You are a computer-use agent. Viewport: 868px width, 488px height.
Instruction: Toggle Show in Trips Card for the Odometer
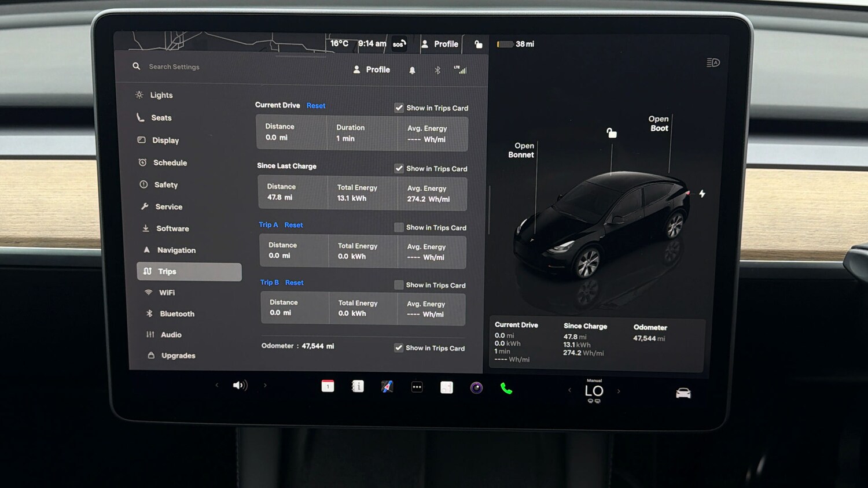click(399, 347)
